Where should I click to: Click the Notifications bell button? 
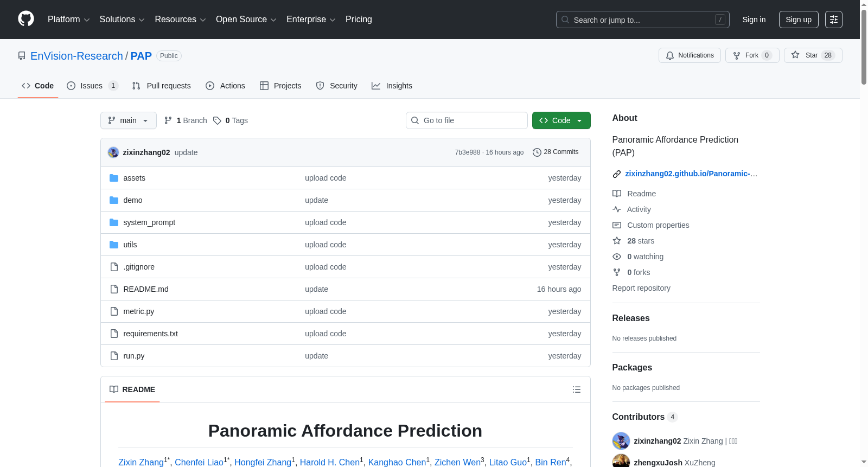pos(690,55)
